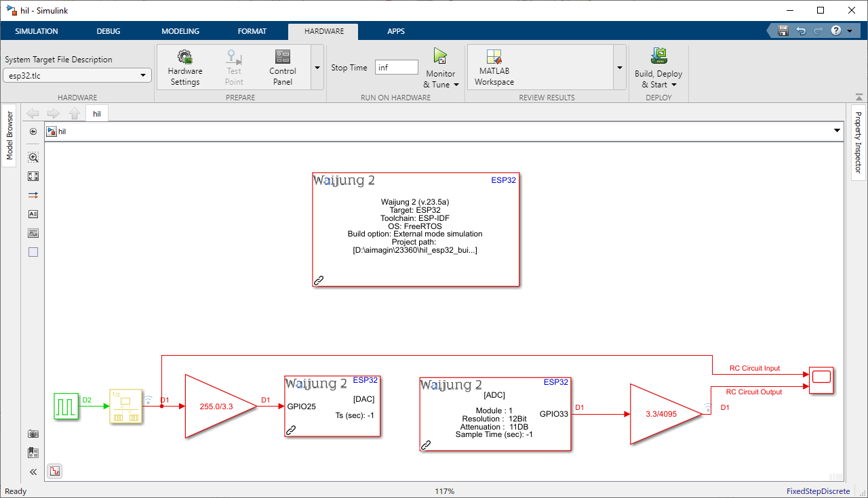Viewport: 868px width, 498px height.
Task: Open Help from quick access toolbar
Action: pos(835,31)
